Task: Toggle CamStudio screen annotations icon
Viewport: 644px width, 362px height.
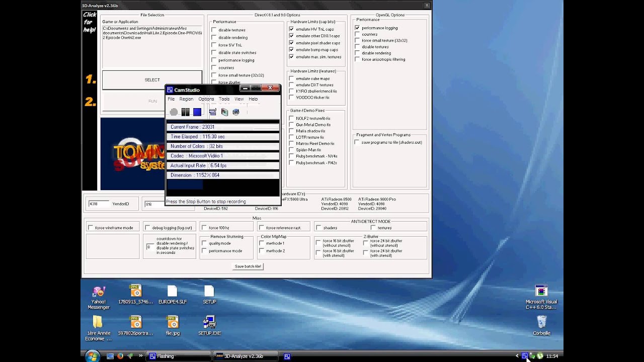Action: tap(213, 112)
